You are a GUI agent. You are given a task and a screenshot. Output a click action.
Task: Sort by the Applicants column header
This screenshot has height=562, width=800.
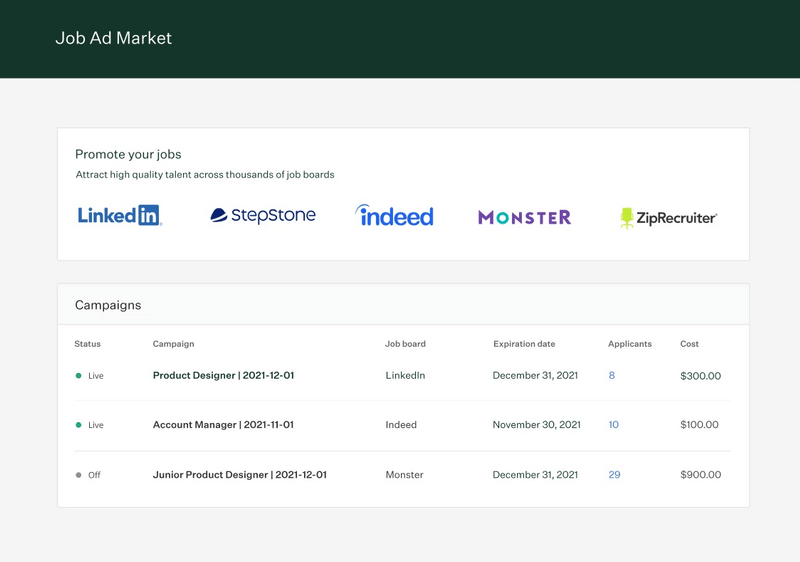coord(629,344)
